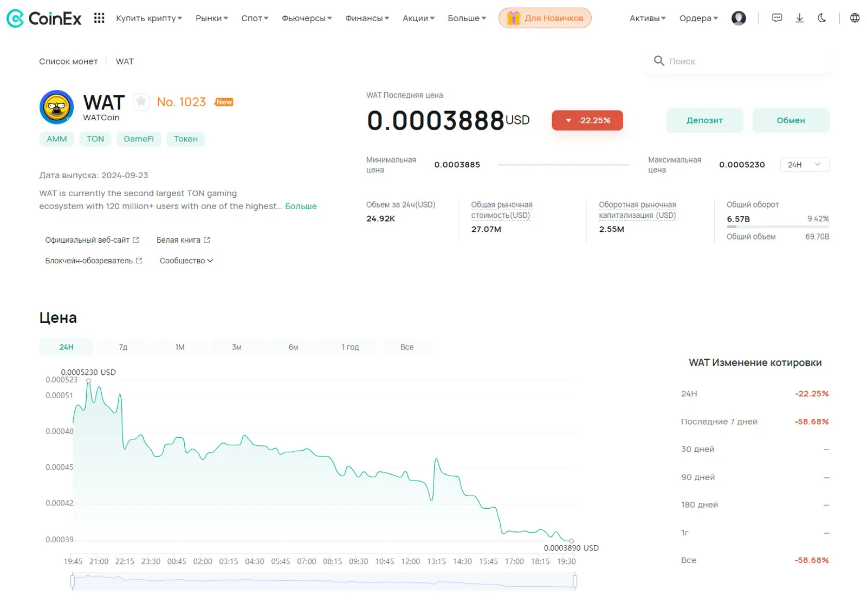Click external link icon beside Официальный веб-сайт
The width and height of the screenshot is (867, 616).
pos(136,239)
